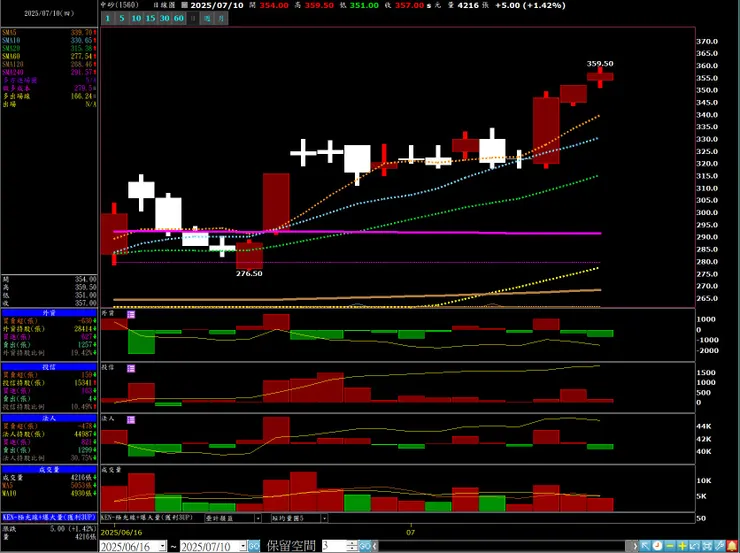Select the 外資 blue panel header
Screen dimensions: 740x553
coord(49,313)
